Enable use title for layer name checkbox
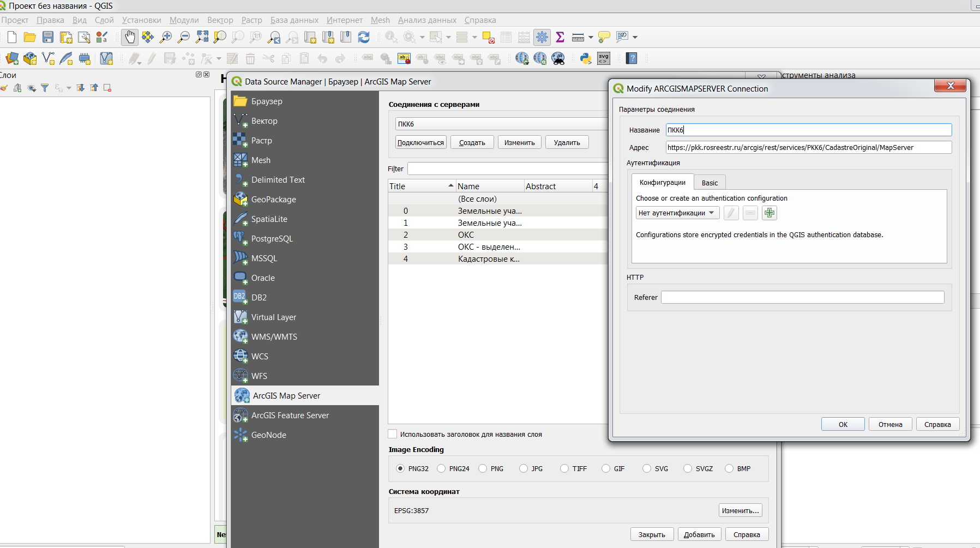 click(x=393, y=434)
